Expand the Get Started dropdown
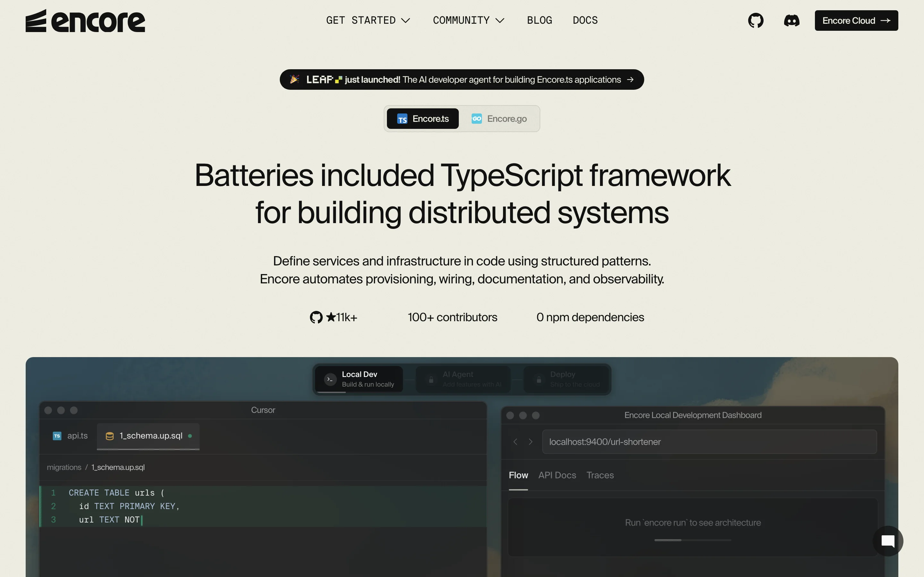The image size is (924, 577). 368,20
